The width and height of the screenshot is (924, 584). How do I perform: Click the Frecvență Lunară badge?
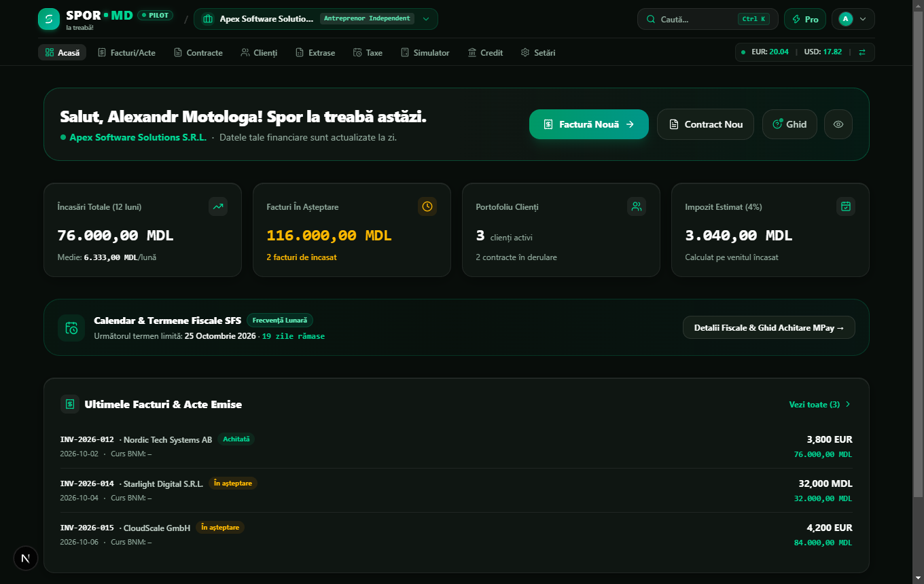(x=280, y=320)
